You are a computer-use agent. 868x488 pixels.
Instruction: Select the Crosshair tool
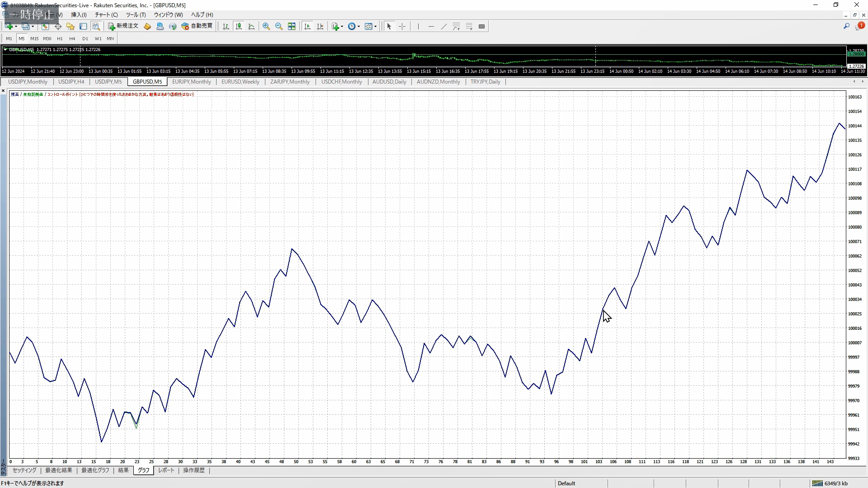402,26
